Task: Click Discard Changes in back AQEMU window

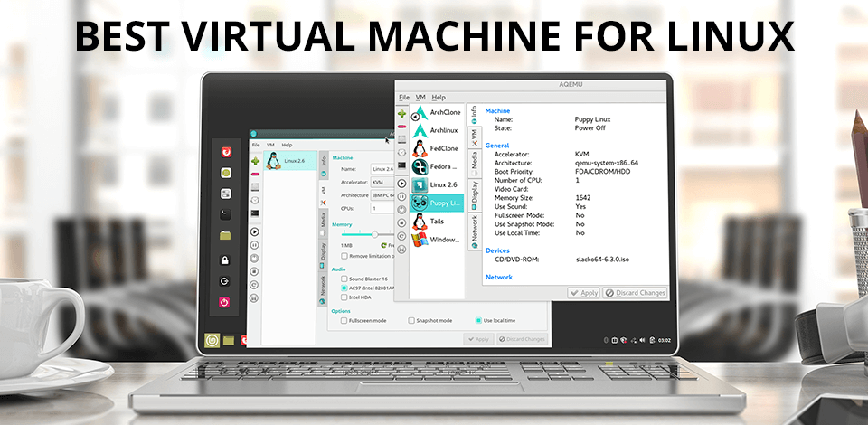Action: [522, 339]
